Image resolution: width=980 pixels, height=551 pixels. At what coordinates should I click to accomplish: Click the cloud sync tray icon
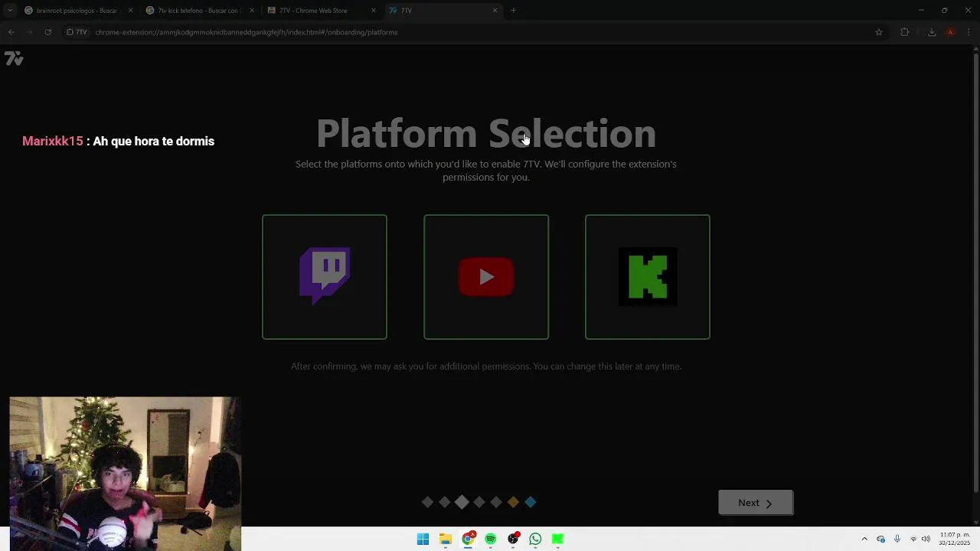click(881, 539)
